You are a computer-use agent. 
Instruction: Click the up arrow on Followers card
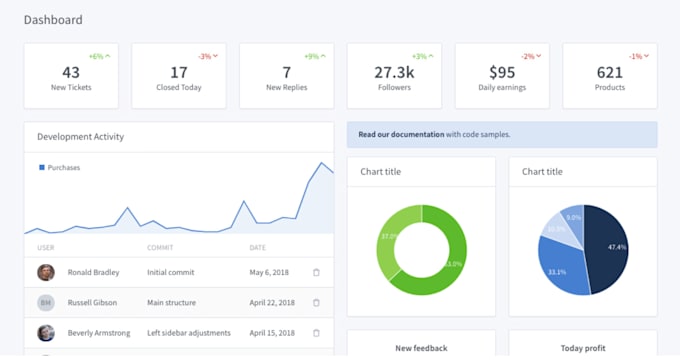pos(431,56)
